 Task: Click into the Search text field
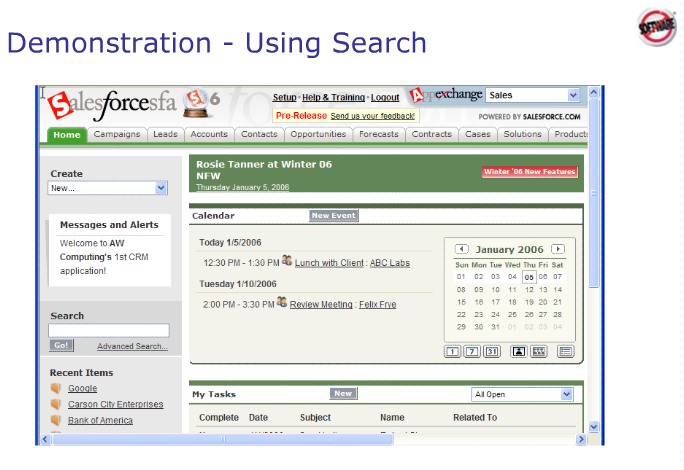pyautogui.click(x=108, y=330)
